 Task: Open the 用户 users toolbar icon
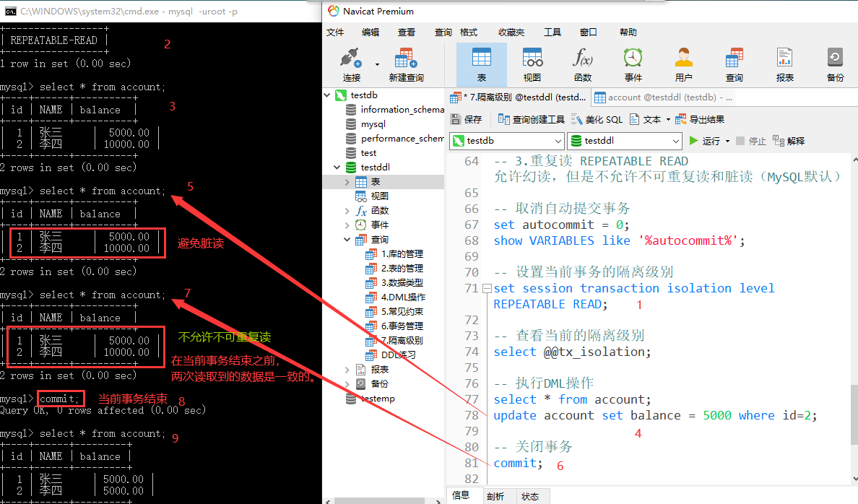click(683, 64)
